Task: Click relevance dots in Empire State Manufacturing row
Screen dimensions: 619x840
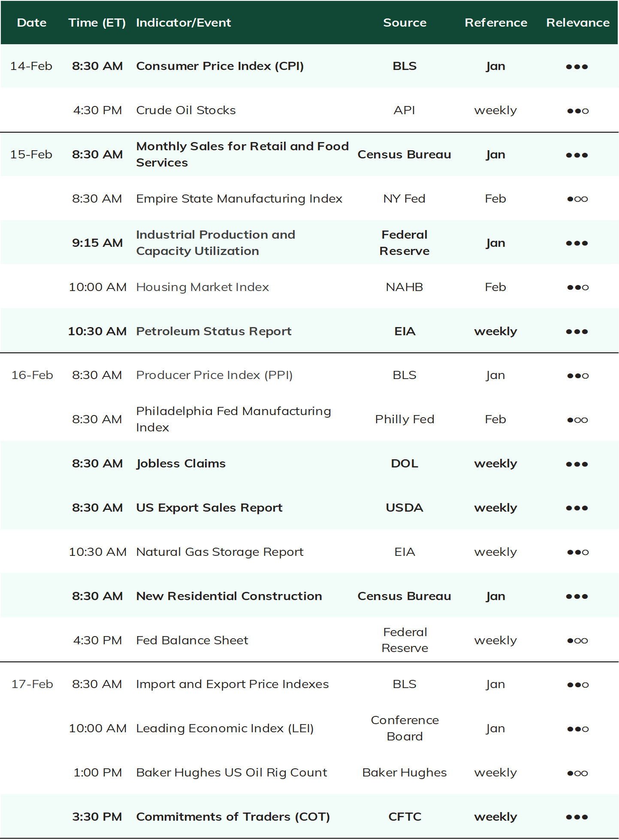Action: [577, 199]
